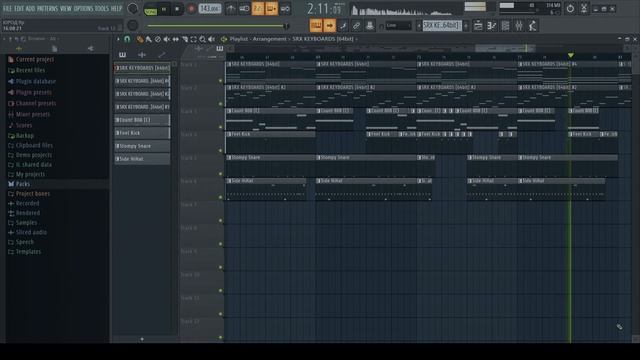Viewport: 640px width, 360px height.
Task: Click the green song position slider
Action: (218, 26)
